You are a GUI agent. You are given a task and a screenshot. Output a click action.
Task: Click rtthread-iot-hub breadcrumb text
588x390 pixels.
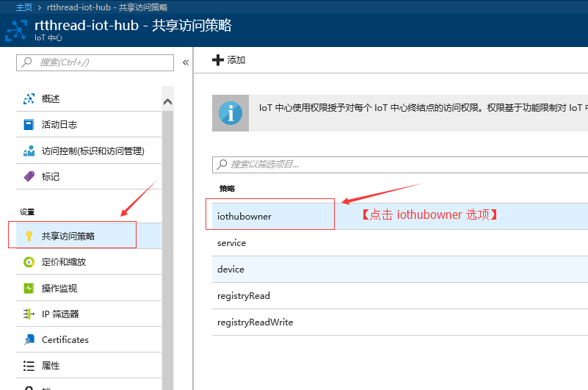[x=107, y=7]
